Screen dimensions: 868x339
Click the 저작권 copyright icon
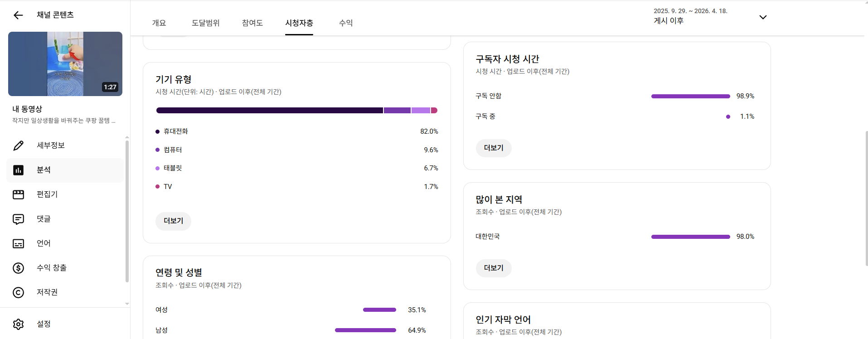pyautogui.click(x=18, y=292)
